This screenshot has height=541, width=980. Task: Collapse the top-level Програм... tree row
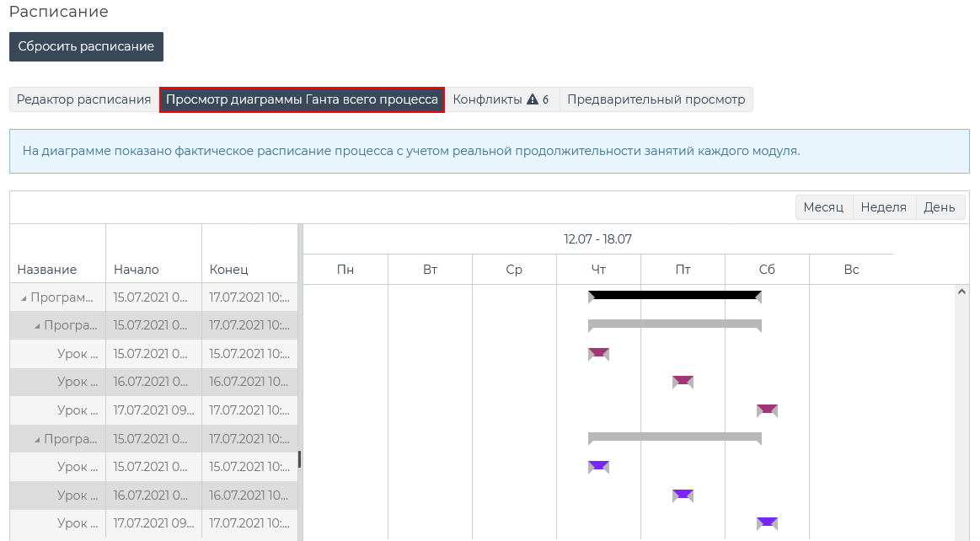[24, 297]
